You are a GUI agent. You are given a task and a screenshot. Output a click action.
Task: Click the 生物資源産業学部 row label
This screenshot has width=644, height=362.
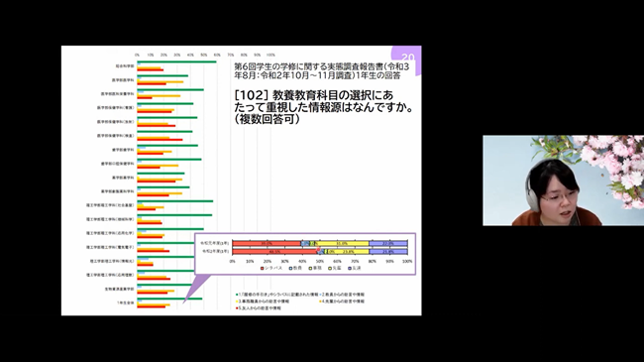click(119, 289)
